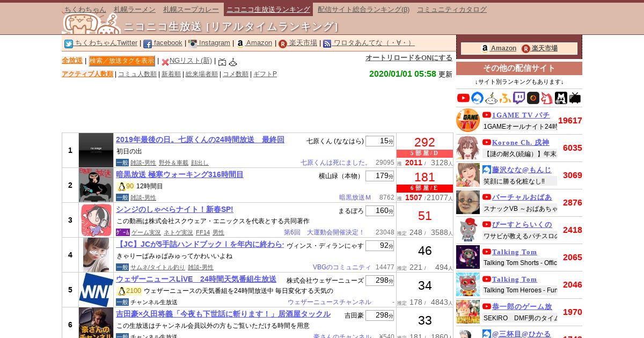Open the blue TwitCasting bird icon
The width and height of the screenshot is (644, 338).
(477, 98)
